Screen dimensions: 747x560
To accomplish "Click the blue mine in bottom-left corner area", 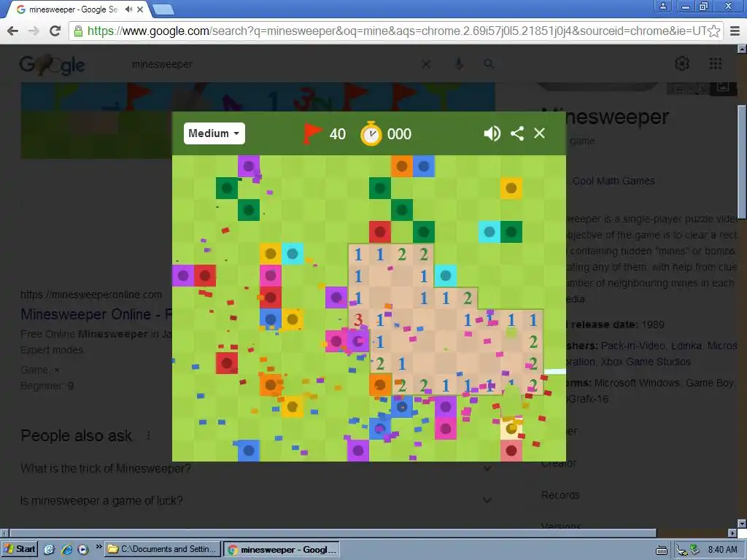I will point(249,451).
